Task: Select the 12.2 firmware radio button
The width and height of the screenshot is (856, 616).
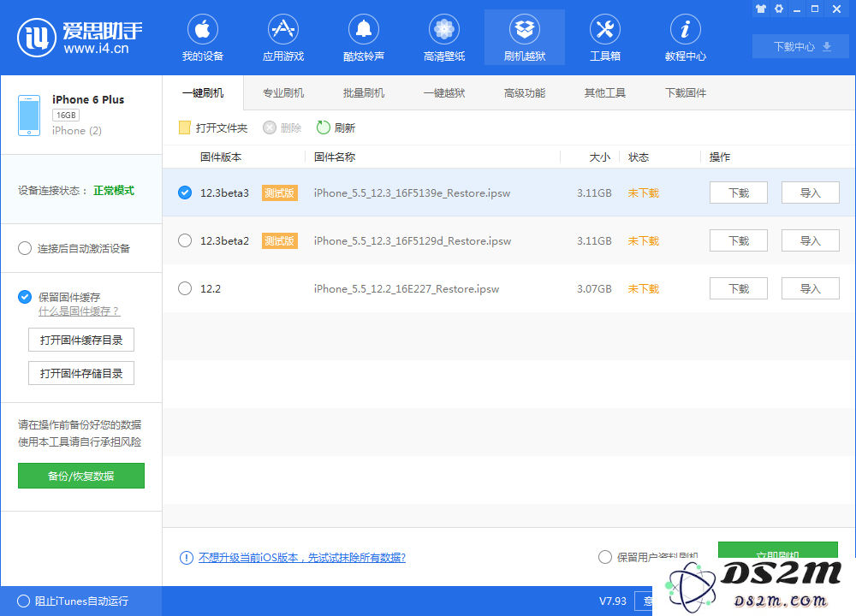Action: click(x=185, y=288)
